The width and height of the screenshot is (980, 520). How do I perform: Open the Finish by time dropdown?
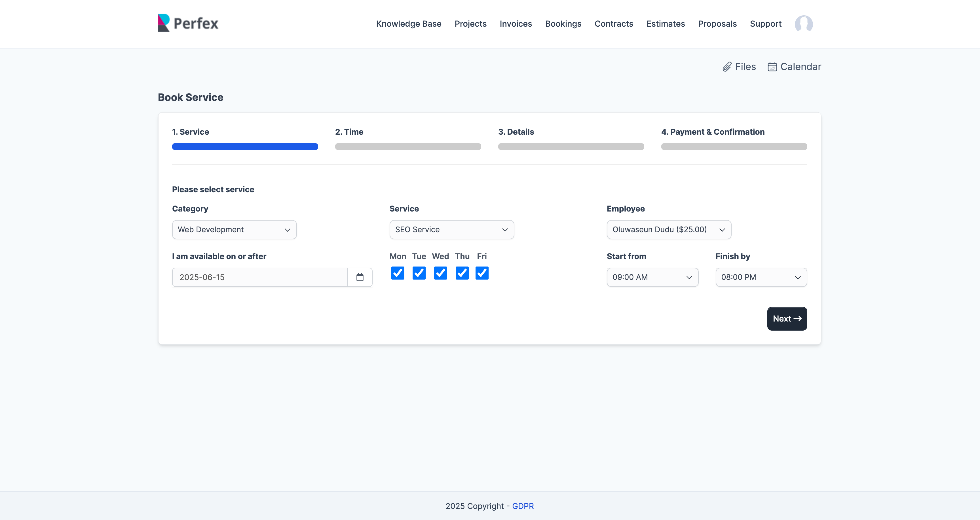(x=761, y=277)
